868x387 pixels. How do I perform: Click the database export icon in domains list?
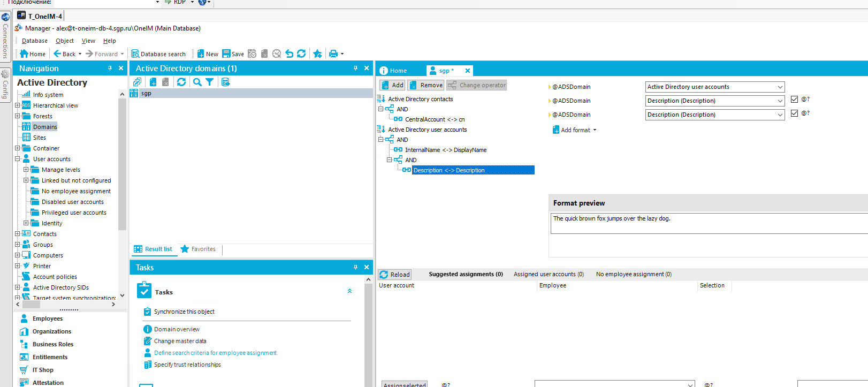(x=225, y=82)
